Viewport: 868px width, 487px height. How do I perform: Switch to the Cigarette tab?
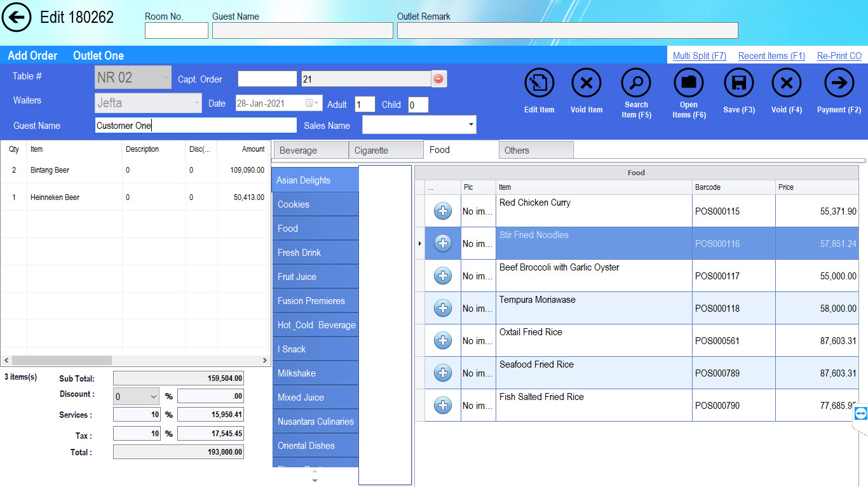point(386,150)
